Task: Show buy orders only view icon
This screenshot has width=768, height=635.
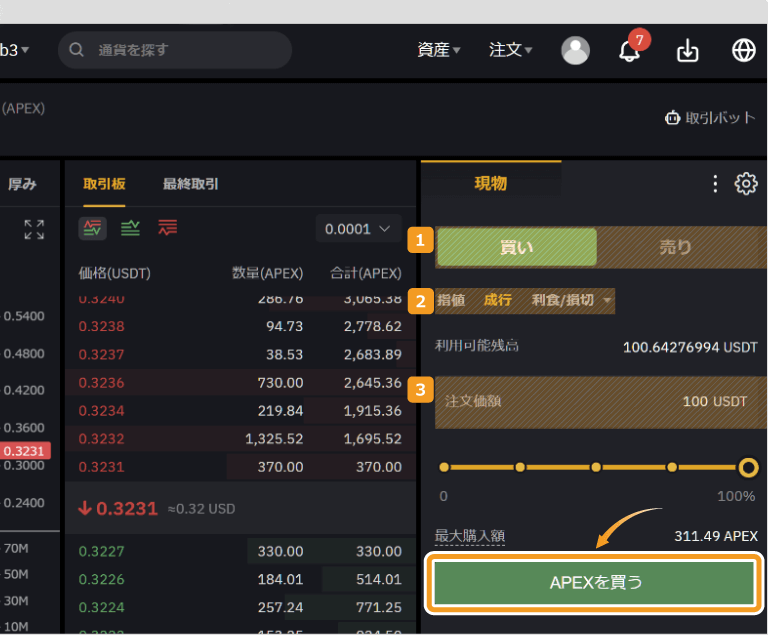Action: pos(130,228)
